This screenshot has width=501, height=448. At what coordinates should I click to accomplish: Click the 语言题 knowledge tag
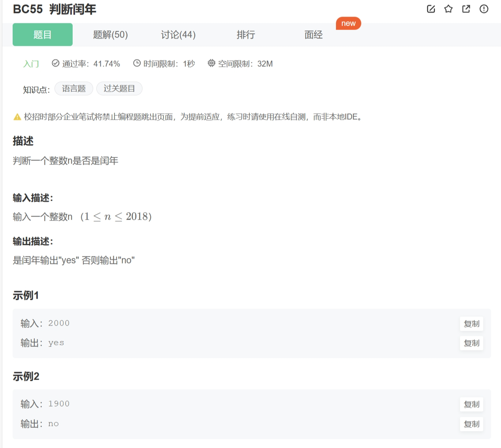(73, 88)
